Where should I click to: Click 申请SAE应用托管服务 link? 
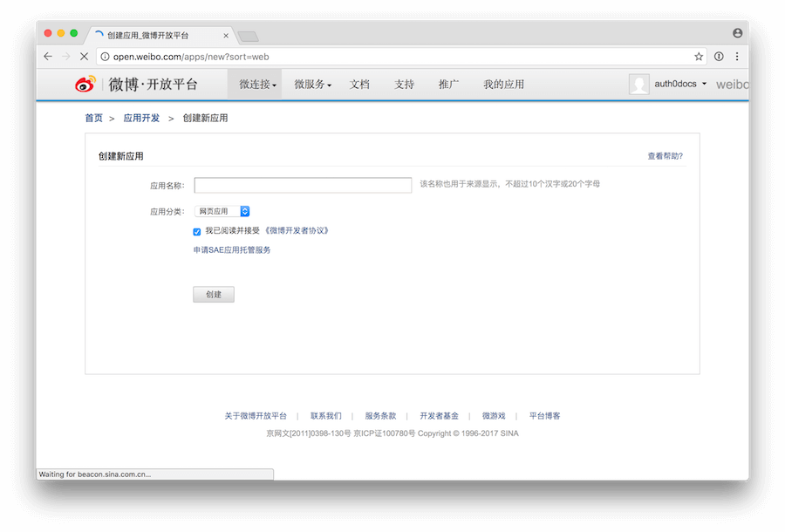coord(232,249)
